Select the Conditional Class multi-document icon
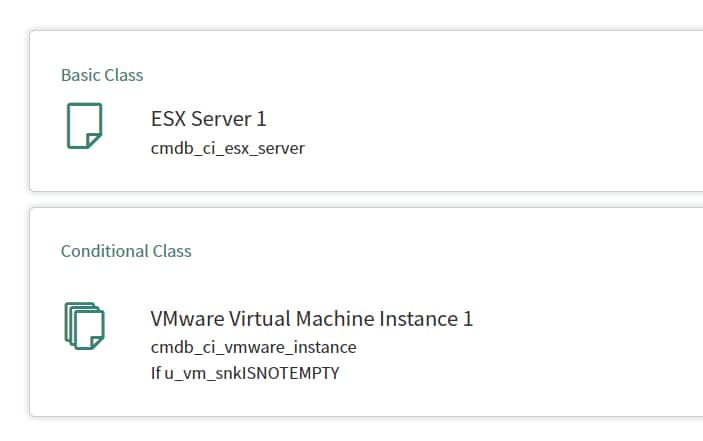Viewport: 703px width, 441px height. point(84,326)
